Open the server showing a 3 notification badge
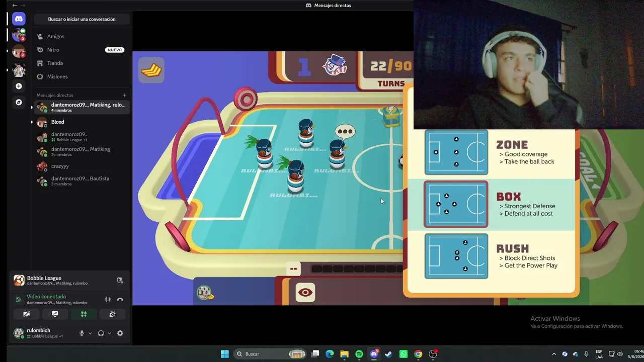This screenshot has width=644, height=362. coord(19,35)
